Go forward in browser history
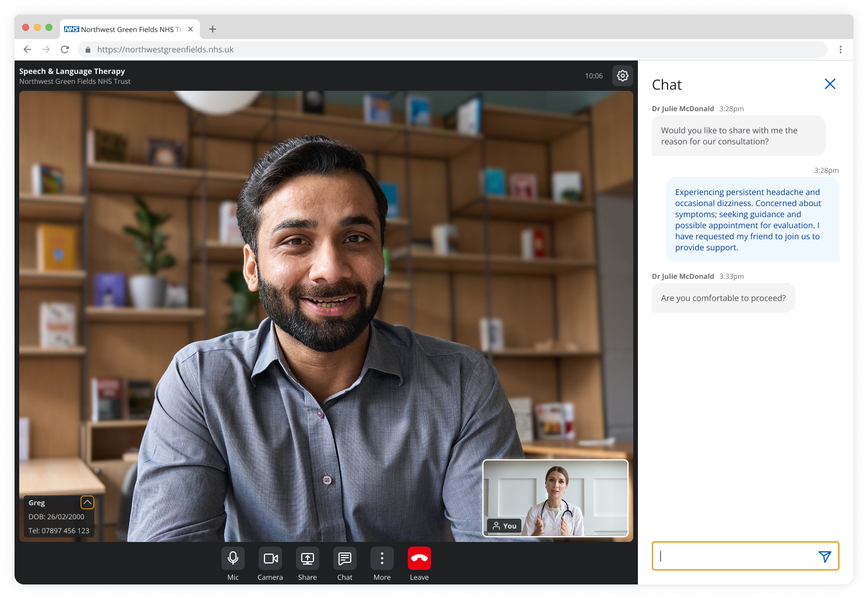This screenshot has height=599, width=868. pos(46,49)
